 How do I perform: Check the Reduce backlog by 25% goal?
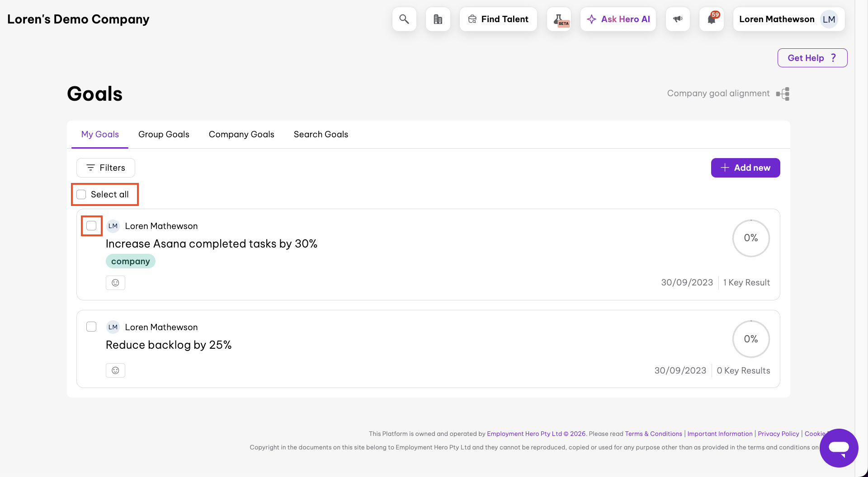pos(91,327)
